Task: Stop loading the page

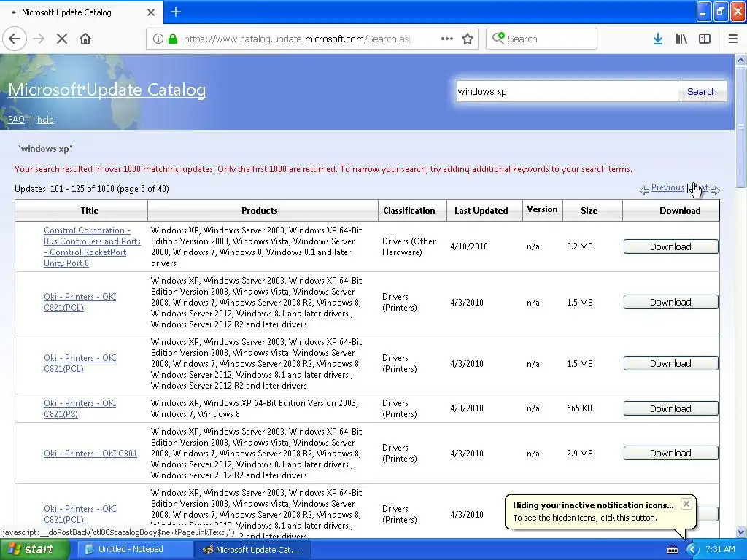Action: pyautogui.click(x=62, y=39)
